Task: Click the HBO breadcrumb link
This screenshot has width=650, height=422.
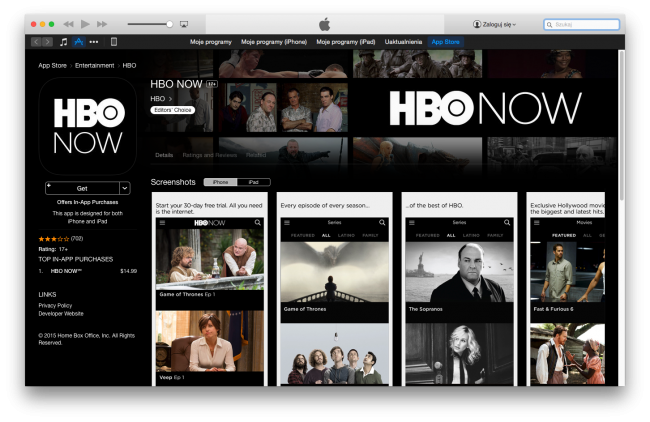Action: (129, 65)
